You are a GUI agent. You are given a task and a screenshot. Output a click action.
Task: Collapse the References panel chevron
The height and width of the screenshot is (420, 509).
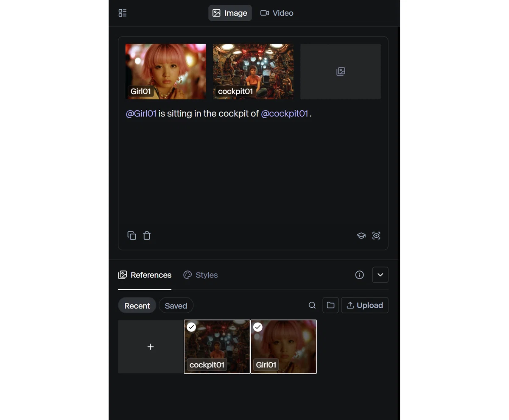click(x=380, y=275)
